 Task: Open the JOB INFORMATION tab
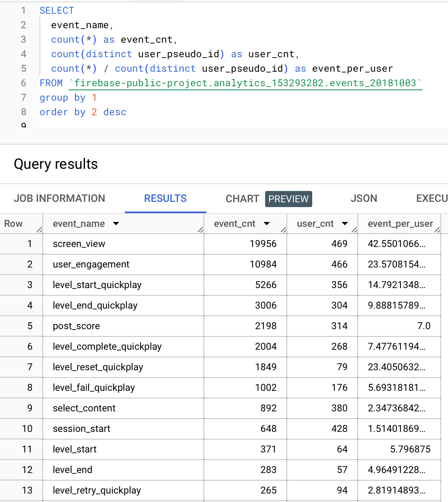59,198
